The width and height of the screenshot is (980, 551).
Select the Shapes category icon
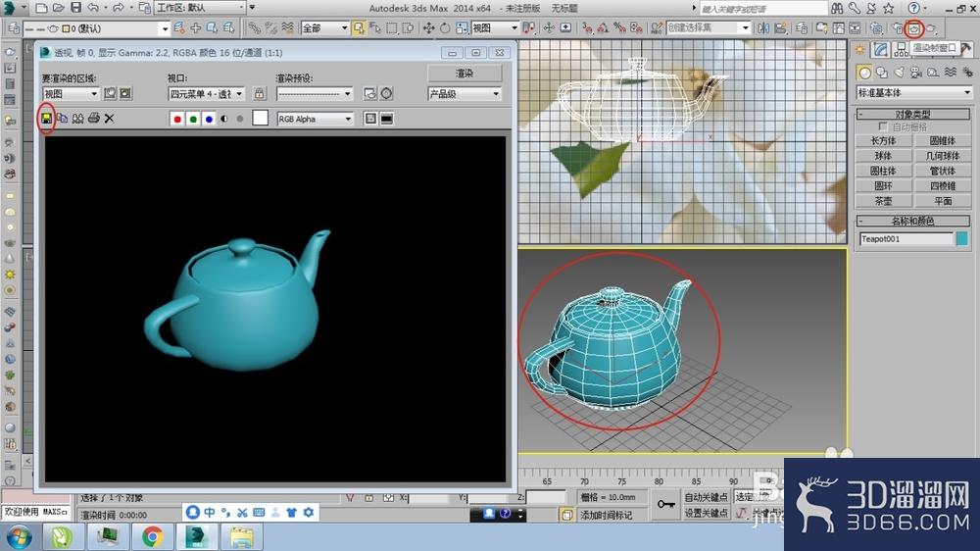click(882, 73)
